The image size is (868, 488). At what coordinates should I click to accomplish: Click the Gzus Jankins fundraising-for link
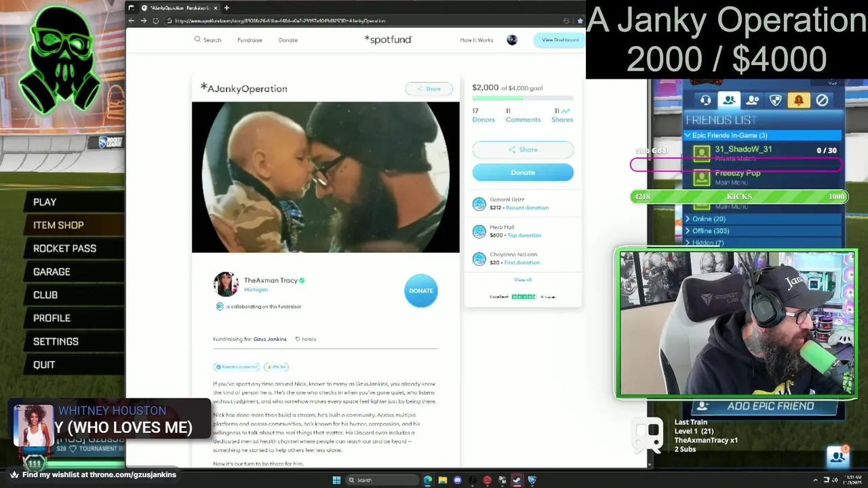(x=270, y=339)
